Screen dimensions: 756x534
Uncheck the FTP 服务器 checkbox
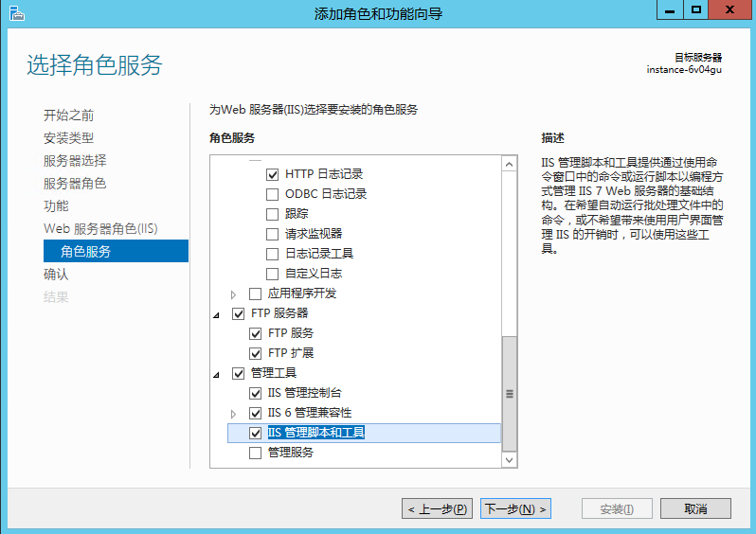(238, 313)
